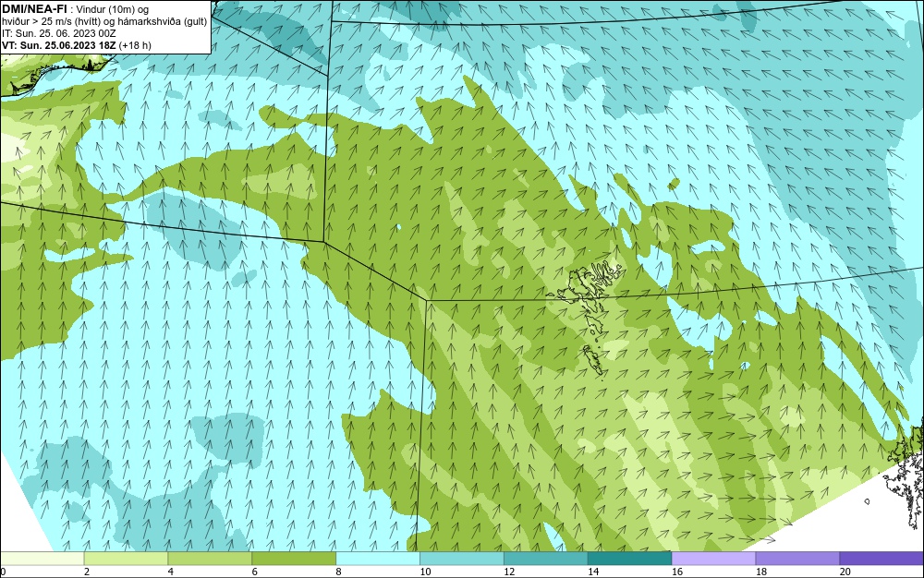
Task: Click the purple above-20 m/s legend swatch
Action: click(x=881, y=558)
